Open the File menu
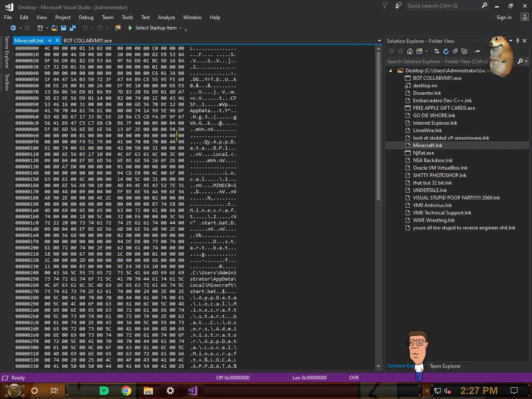 (8, 17)
